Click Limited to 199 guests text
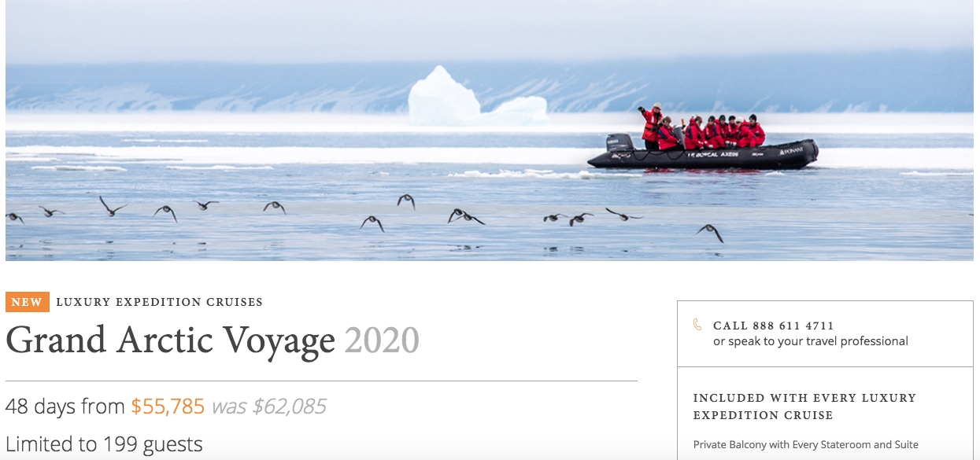This screenshot has height=460, width=980. (104, 444)
